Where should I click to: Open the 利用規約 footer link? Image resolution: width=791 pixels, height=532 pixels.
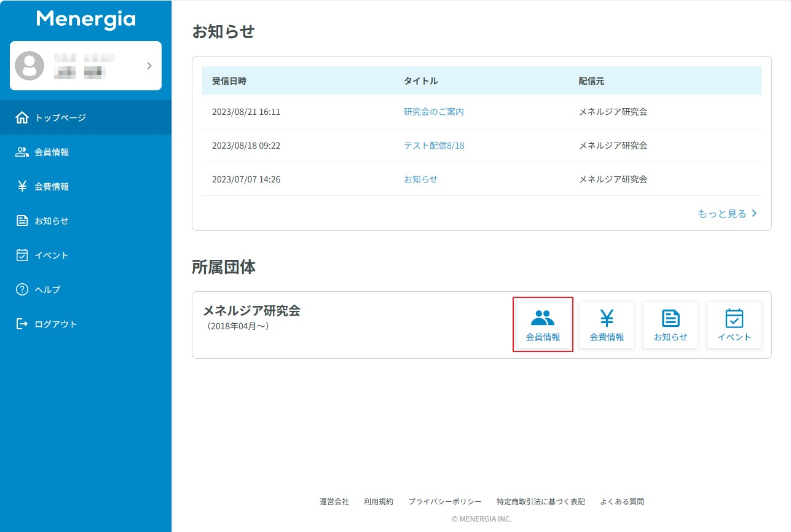click(379, 501)
